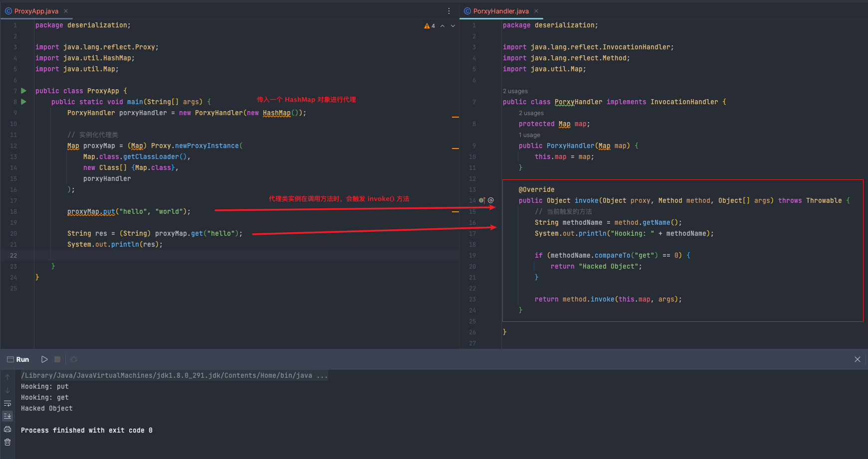Hide the Run tool window
The height and width of the screenshot is (459, 868).
(x=858, y=359)
